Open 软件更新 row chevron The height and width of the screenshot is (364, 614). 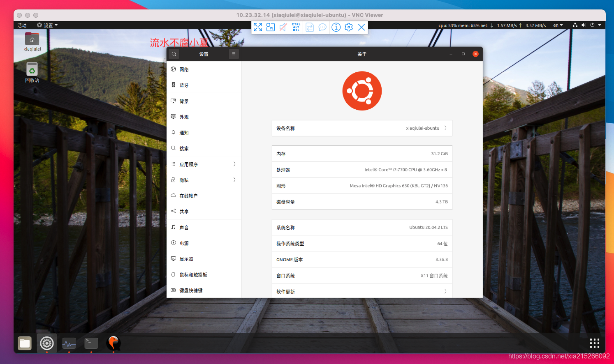pyautogui.click(x=445, y=291)
